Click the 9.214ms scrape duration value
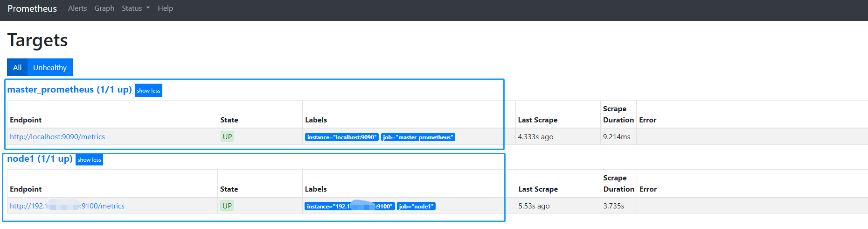Screen dimensions: 868x229 [617, 137]
